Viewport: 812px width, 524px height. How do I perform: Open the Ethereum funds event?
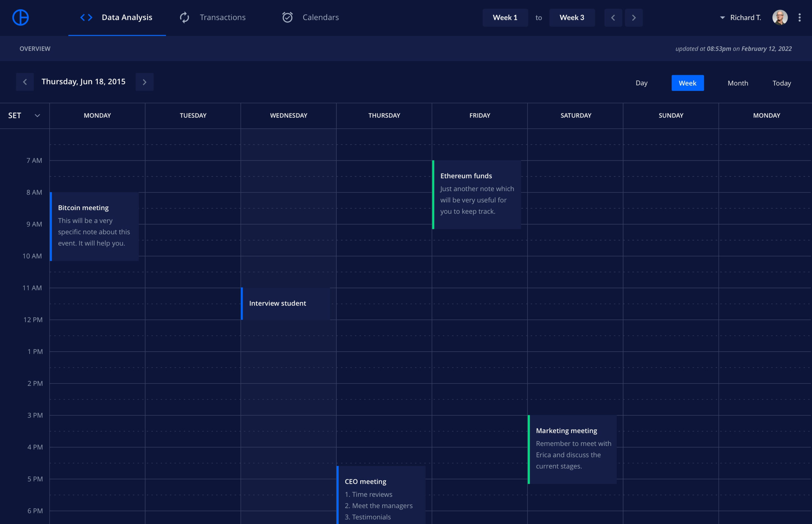477,195
